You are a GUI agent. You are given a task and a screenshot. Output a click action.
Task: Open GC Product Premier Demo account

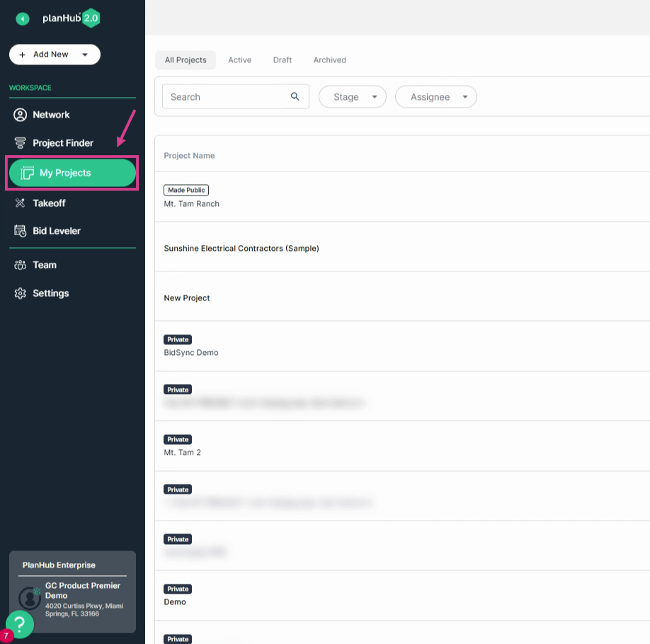pos(83,590)
